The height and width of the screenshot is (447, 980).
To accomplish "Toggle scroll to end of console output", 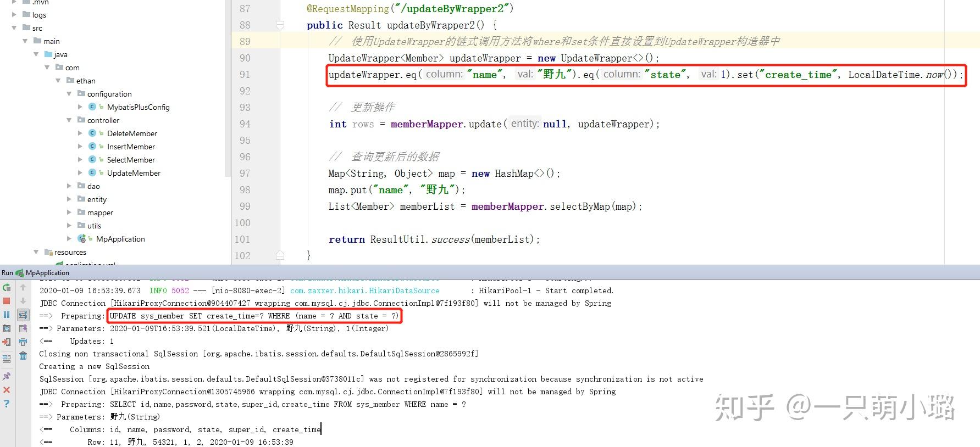I will pyautogui.click(x=23, y=328).
